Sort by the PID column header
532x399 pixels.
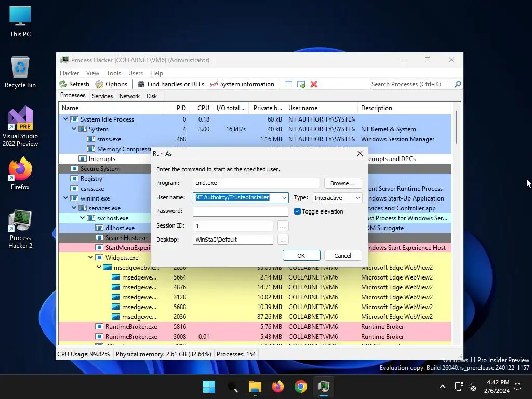coord(176,108)
